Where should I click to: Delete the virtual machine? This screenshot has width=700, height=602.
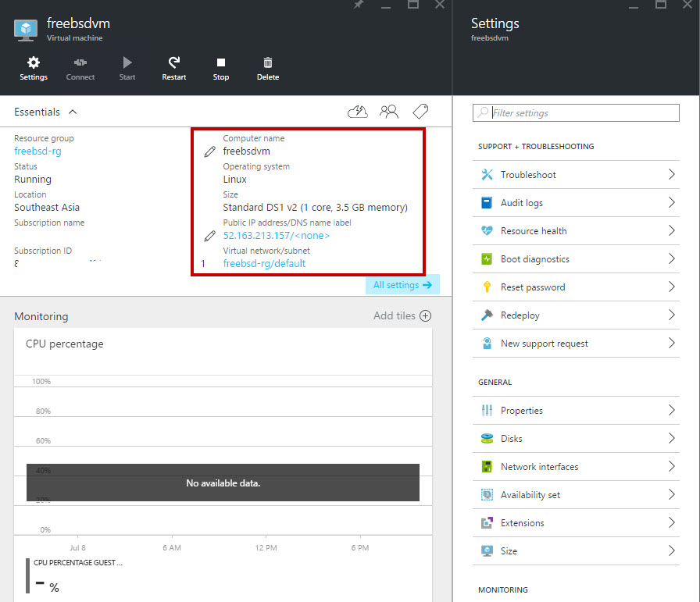pyautogui.click(x=268, y=68)
